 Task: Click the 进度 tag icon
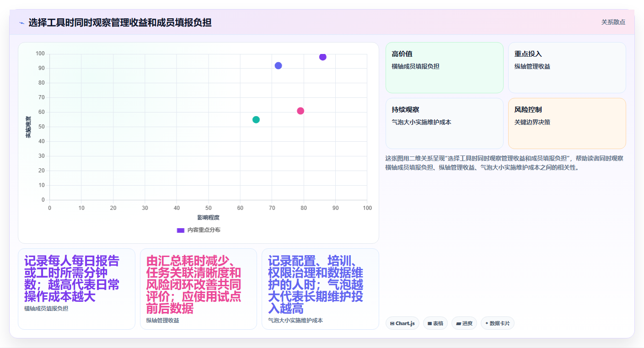[x=458, y=323]
